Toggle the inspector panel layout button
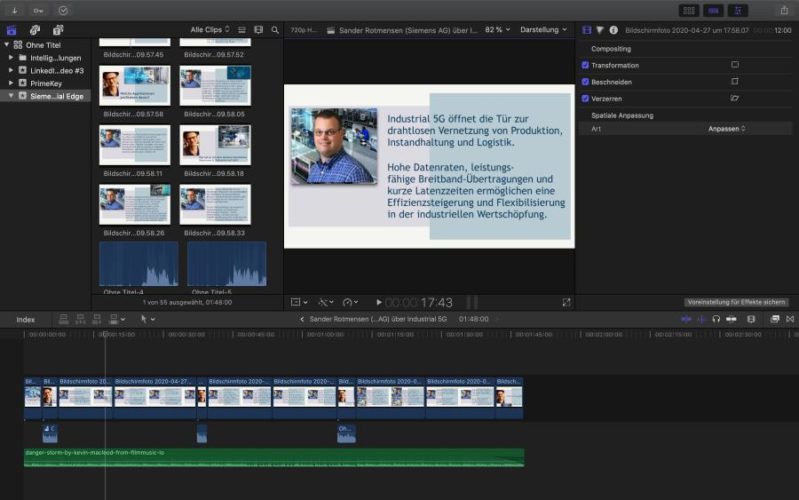This screenshot has height=500, width=799. point(738,10)
